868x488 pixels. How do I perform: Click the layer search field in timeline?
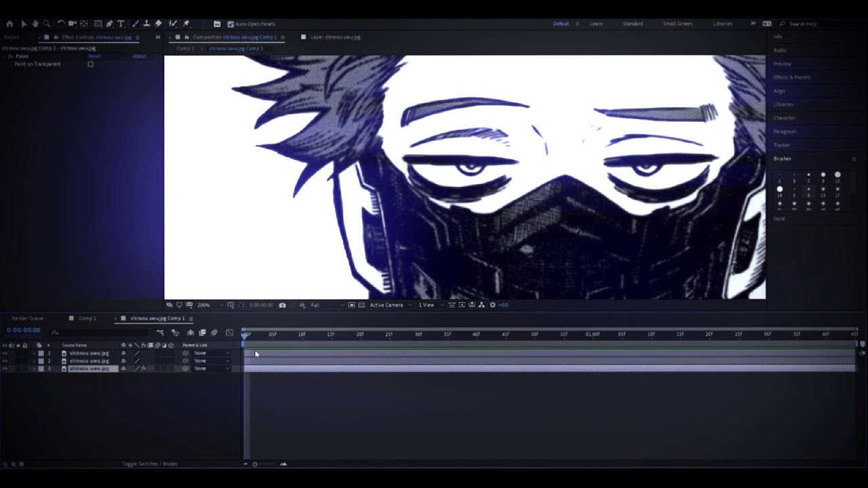click(x=100, y=333)
